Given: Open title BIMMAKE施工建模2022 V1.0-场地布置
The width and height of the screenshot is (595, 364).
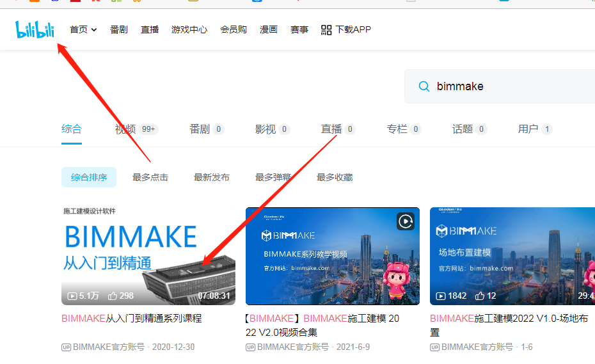Looking at the screenshot, I should point(509,325).
